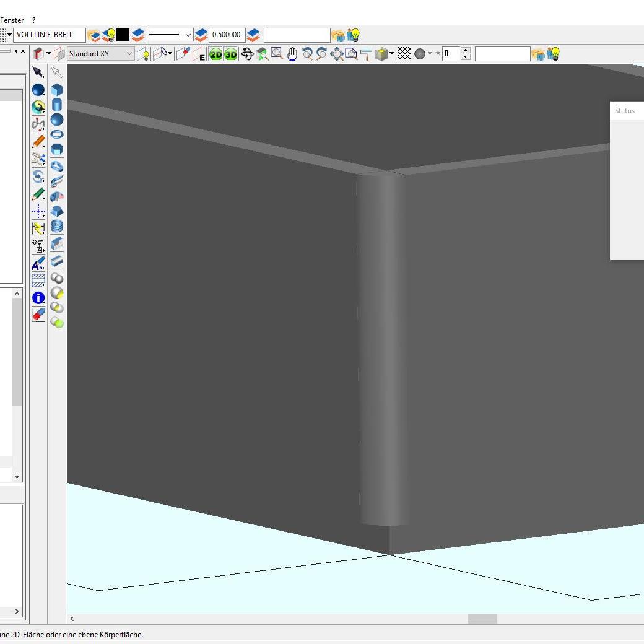Open the blue info tool

point(38,298)
